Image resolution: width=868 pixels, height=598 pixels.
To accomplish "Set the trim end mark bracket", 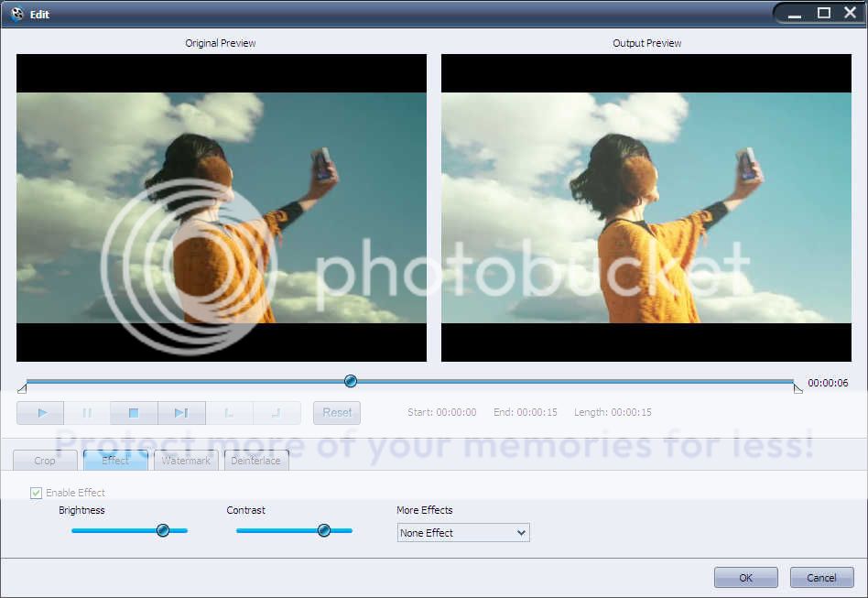I will [x=277, y=413].
